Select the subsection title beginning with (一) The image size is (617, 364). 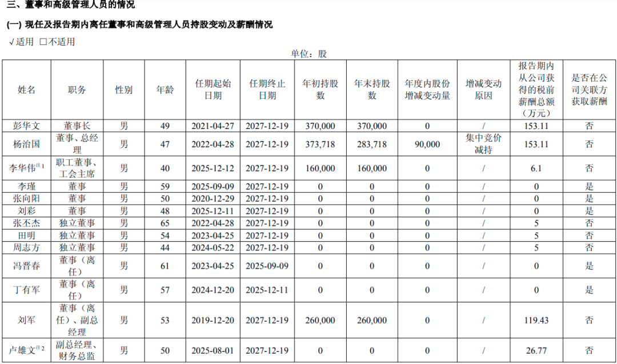pyautogui.click(x=140, y=25)
